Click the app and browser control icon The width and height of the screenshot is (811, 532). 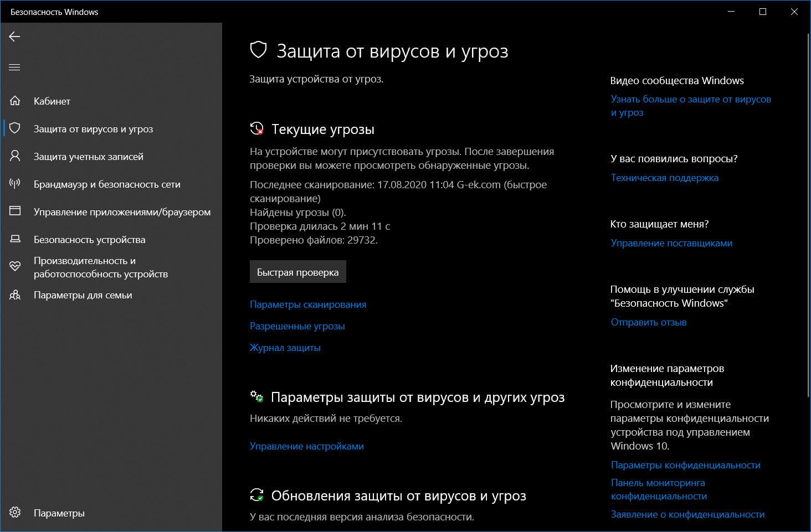click(x=15, y=211)
